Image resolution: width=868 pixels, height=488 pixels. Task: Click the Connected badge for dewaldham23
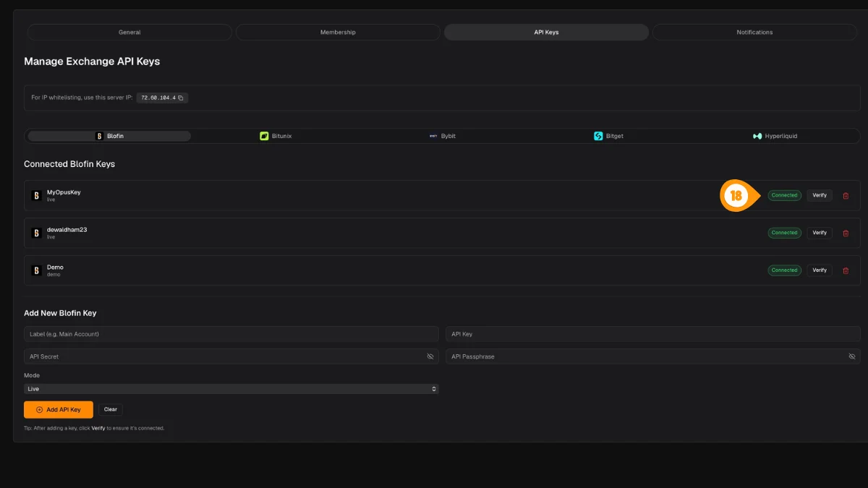(x=784, y=233)
